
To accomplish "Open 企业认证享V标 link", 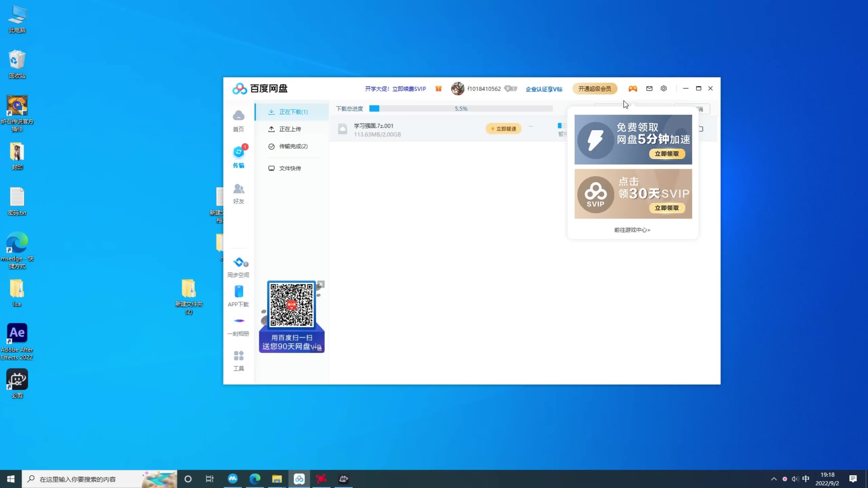I will point(544,89).
